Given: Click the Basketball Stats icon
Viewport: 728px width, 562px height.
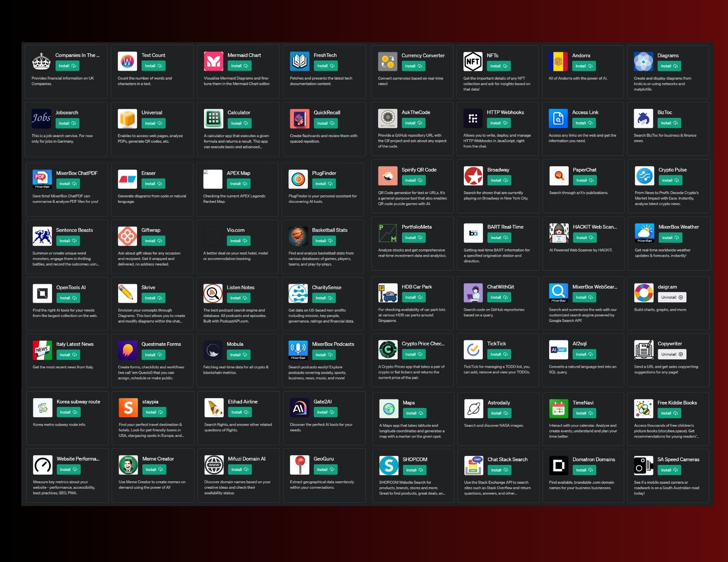Looking at the screenshot, I should tap(298, 237).
